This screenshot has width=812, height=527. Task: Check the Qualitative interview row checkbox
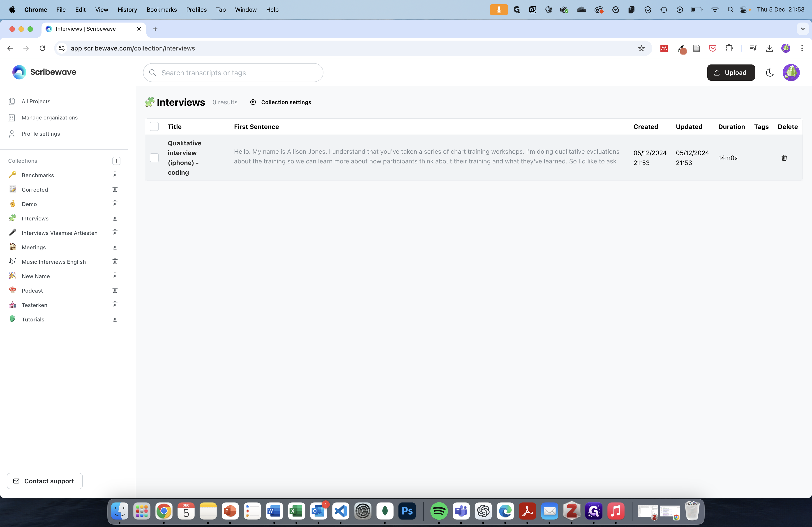pos(154,158)
